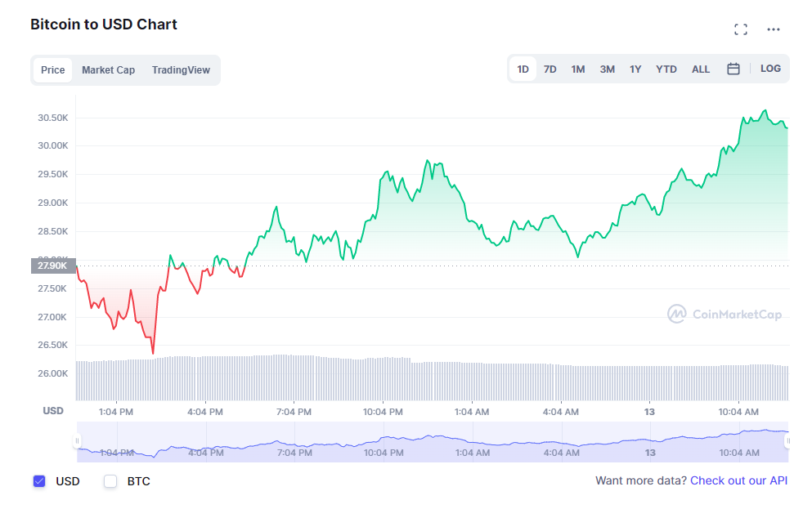Toggle the USD currency checkbox
Image resolution: width=812 pixels, height=509 pixels.
coord(39,481)
